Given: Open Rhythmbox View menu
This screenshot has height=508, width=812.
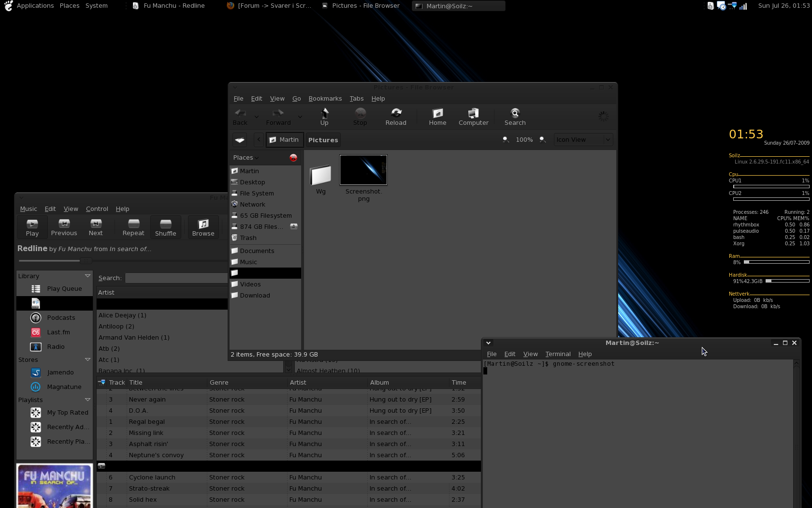Looking at the screenshot, I should [71, 209].
